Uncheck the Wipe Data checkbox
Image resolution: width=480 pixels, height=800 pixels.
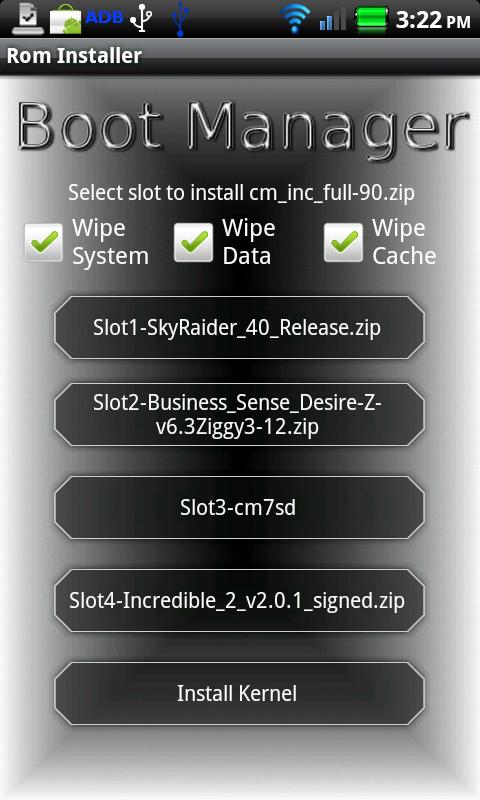193,242
